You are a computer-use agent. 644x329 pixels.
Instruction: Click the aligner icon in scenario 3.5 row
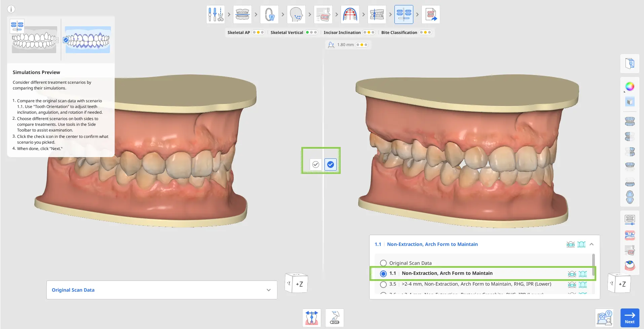pos(583,285)
